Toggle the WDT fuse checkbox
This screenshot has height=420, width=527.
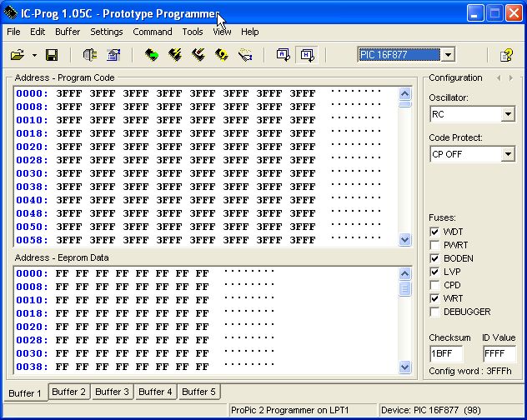tap(434, 231)
